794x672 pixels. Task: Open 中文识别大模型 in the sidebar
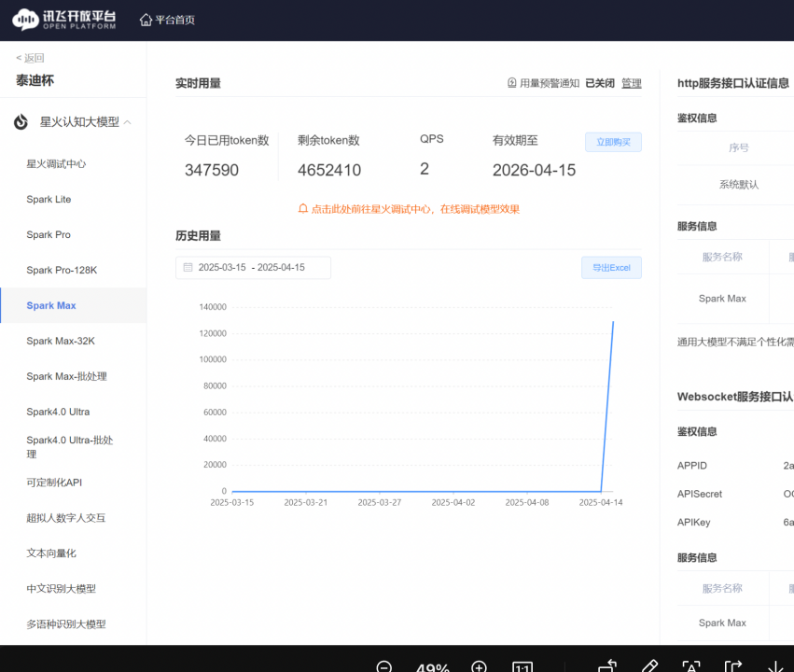(62, 588)
